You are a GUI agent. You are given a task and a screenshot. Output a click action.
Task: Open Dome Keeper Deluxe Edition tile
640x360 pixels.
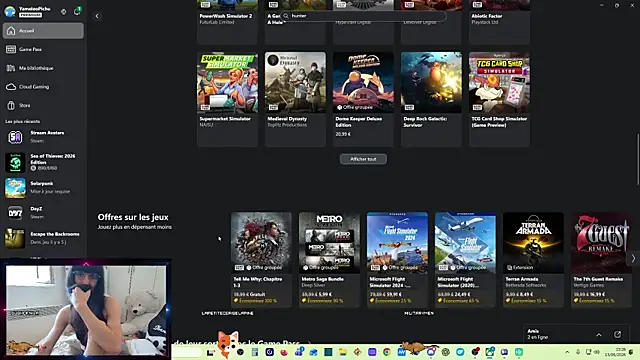[363, 99]
